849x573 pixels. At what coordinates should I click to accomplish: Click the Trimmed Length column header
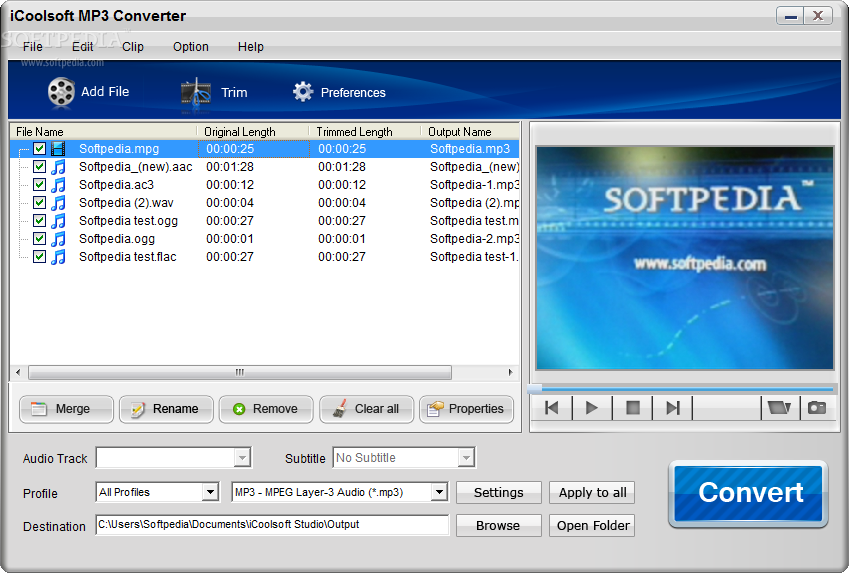pos(364,132)
